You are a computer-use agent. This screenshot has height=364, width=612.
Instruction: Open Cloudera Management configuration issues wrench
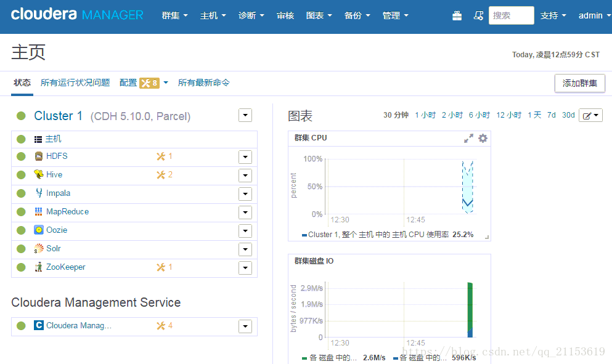(x=161, y=326)
